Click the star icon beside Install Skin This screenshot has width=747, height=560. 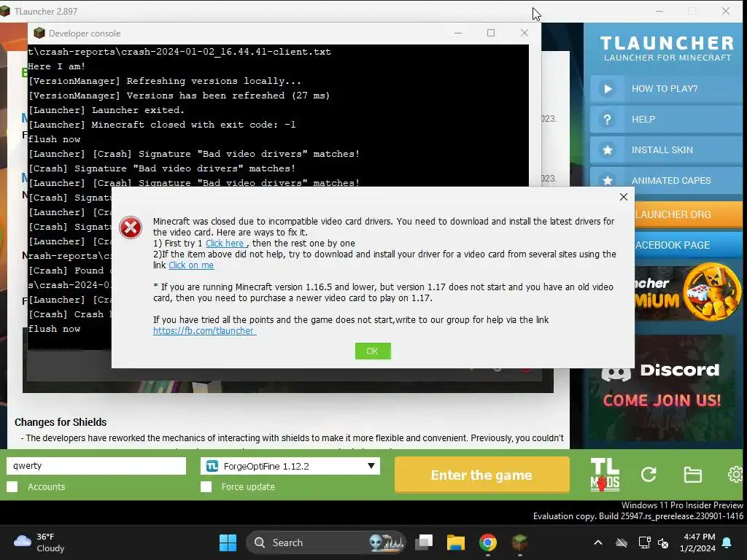point(608,150)
